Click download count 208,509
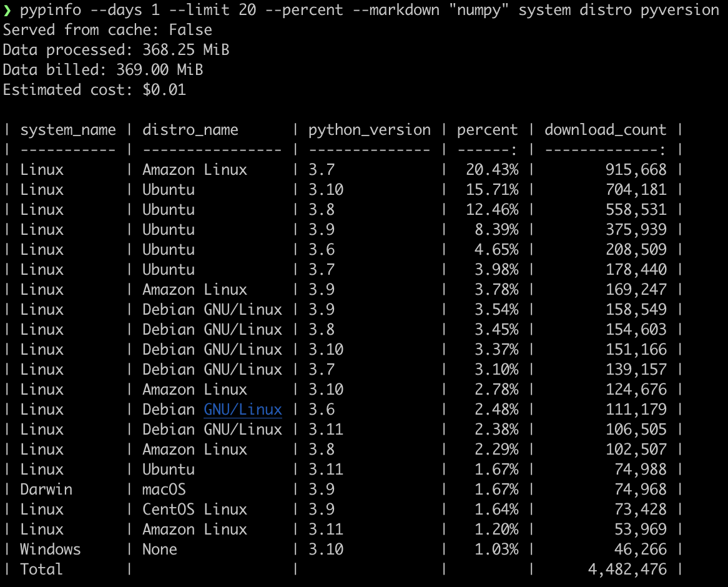This screenshot has height=587, width=728. (636, 249)
